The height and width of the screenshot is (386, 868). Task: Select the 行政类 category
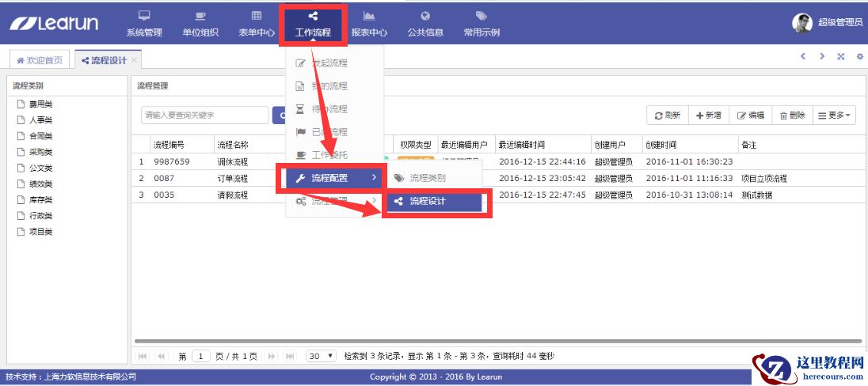[x=40, y=216]
